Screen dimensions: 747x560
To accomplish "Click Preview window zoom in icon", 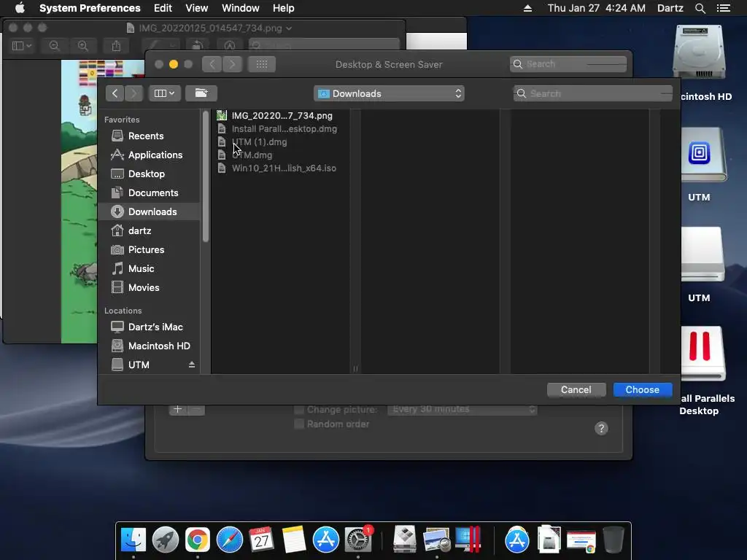I will tap(83, 46).
